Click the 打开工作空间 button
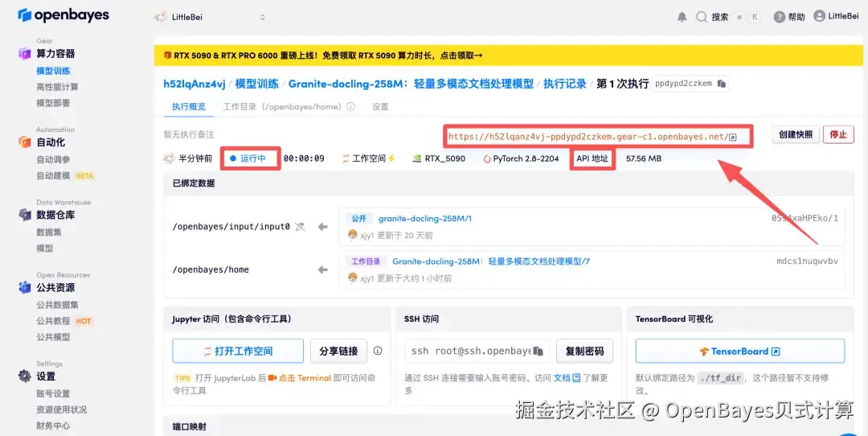This screenshot has width=868, height=436. (238, 351)
